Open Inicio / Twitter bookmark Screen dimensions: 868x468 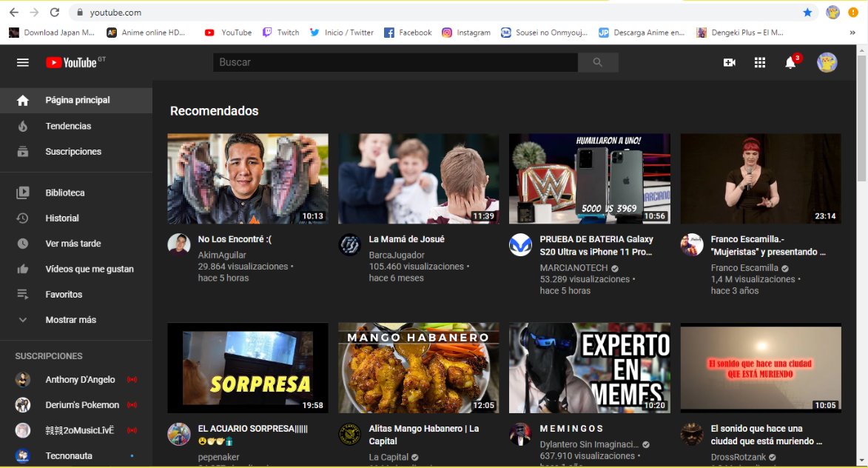pos(342,33)
